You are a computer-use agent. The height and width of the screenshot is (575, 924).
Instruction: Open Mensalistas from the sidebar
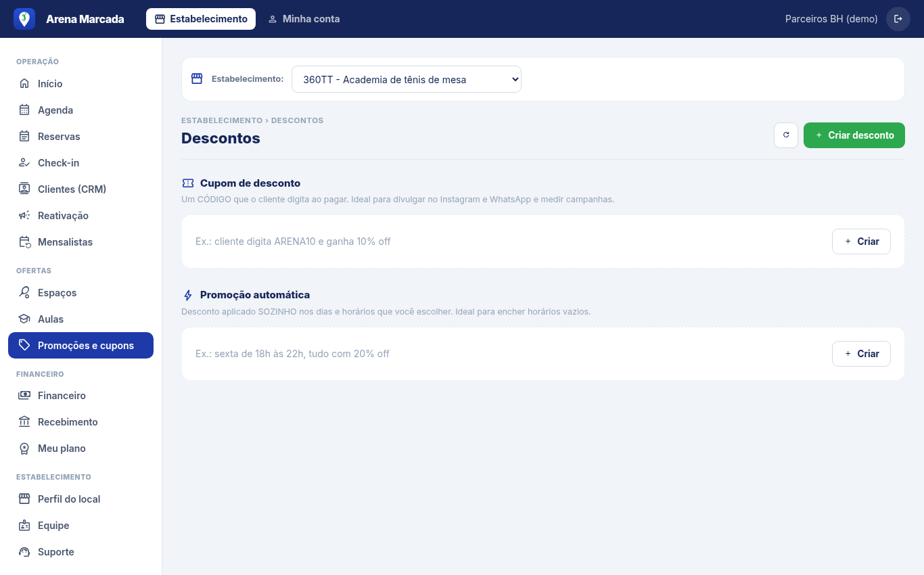(80, 242)
